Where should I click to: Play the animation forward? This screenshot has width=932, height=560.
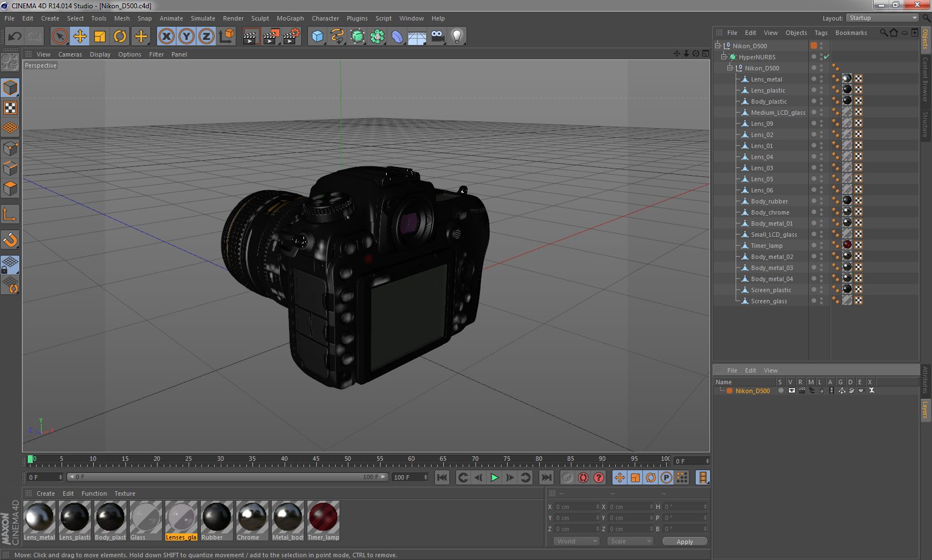(494, 477)
